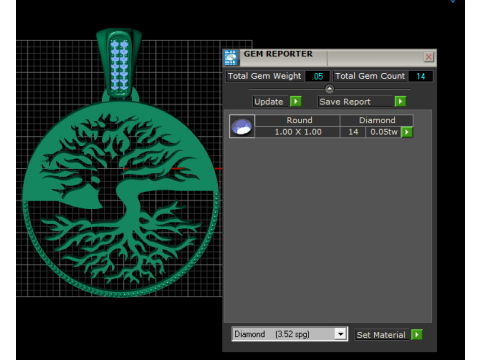480x360 pixels.
Task: Click the Diamond type cell in gem row
Action: coord(377,120)
